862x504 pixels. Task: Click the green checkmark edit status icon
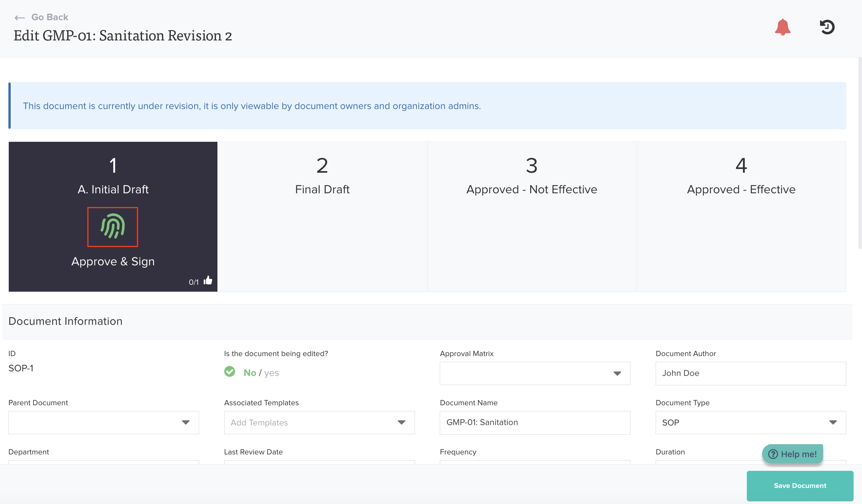[x=230, y=372]
